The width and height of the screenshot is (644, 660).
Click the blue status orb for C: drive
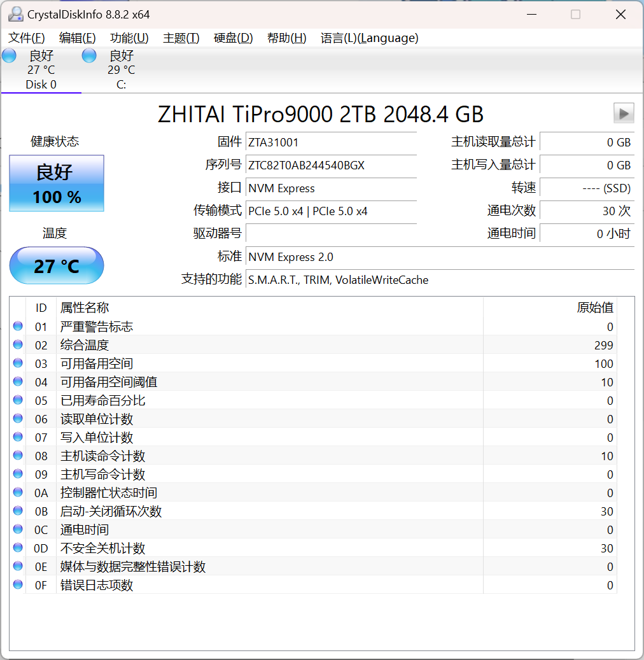click(89, 55)
